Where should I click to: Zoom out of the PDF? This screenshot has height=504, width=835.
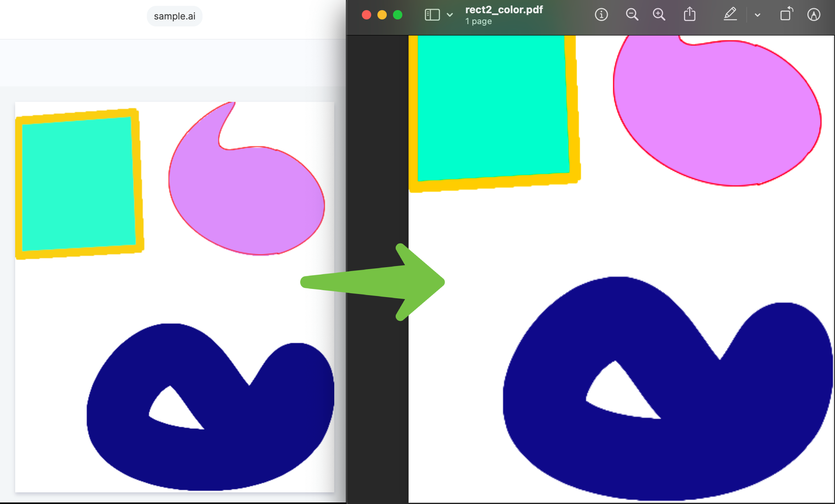(x=632, y=15)
